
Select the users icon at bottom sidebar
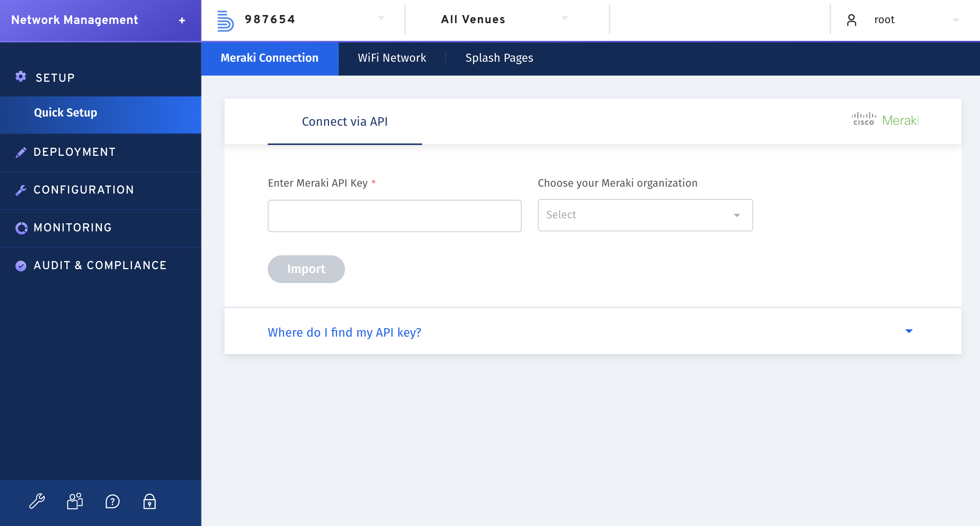[x=74, y=502]
